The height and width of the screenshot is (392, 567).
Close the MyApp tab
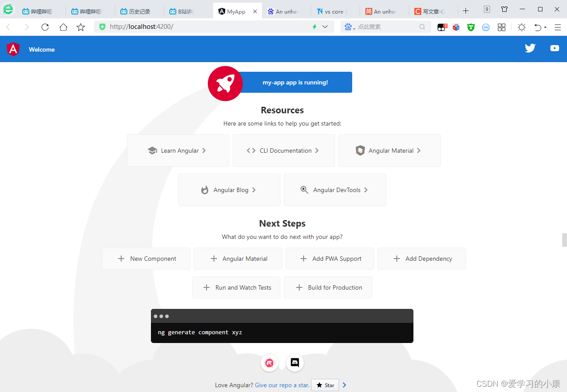(255, 11)
